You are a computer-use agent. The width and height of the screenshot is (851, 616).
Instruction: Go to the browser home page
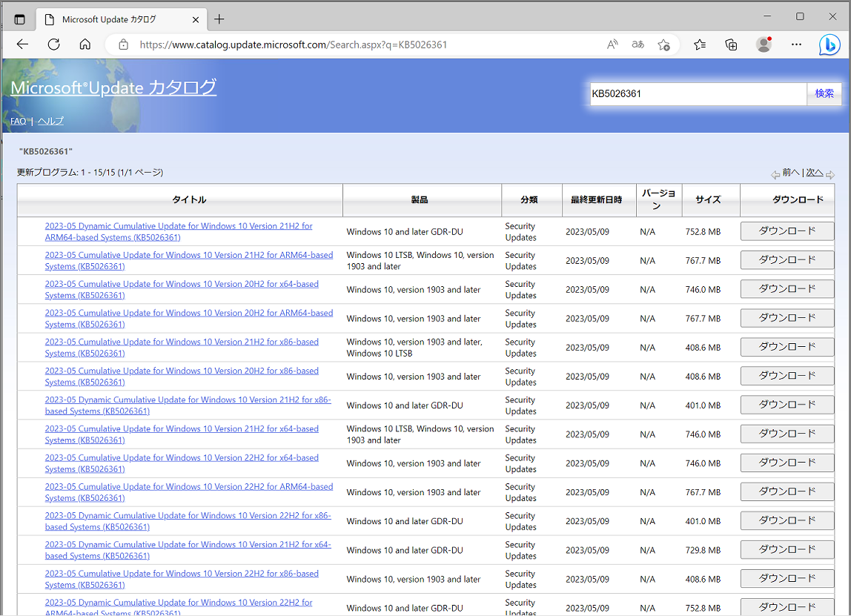85,44
